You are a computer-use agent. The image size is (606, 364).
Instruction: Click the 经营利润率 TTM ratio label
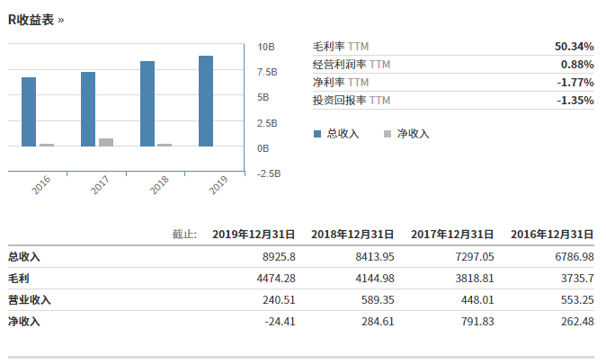coord(352,65)
